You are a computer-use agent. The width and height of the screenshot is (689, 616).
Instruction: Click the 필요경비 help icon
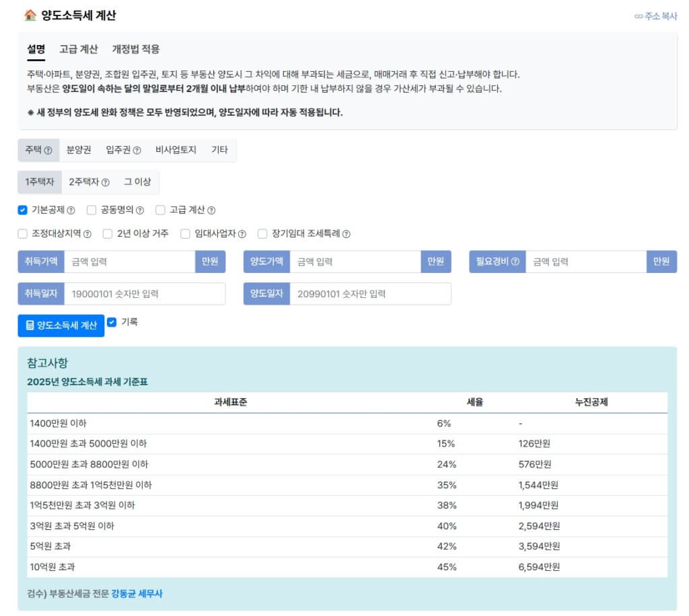click(516, 262)
